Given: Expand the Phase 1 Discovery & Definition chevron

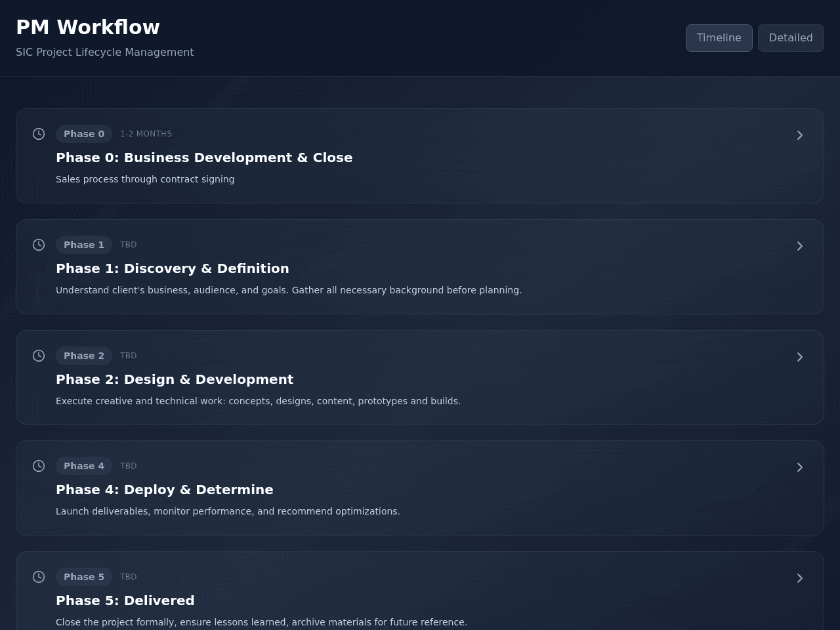Looking at the screenshot, I should [799, 246].
